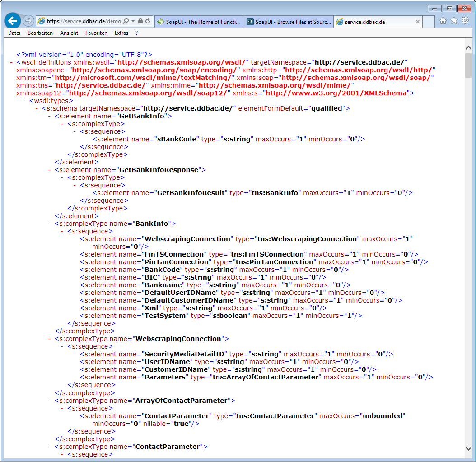Collapse the WebscrapingConnection complexType node
This screenshot has width=476, height=462.
point(49,339)
